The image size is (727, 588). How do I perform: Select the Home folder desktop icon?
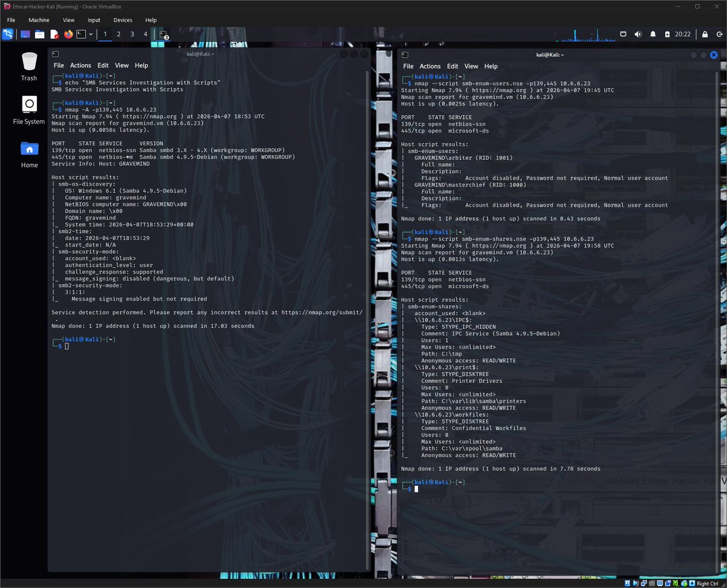[x=29, y=154]
